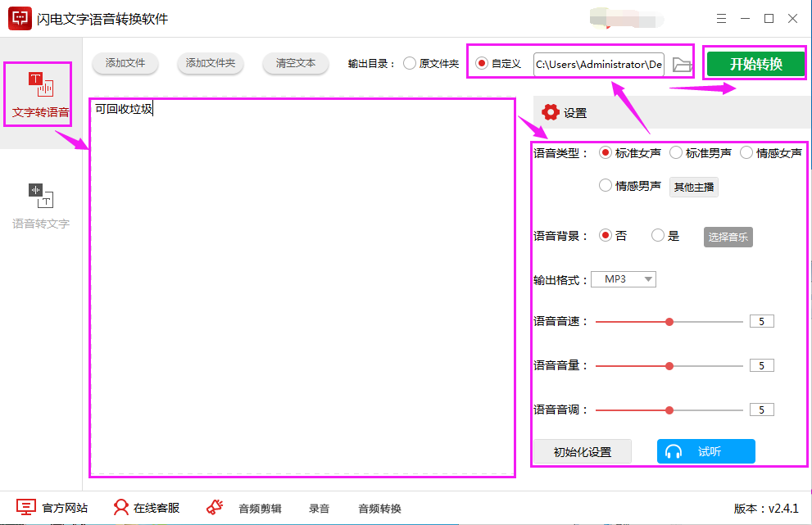
Task: Click the 语音音量 value box
Action: click(x=762, y=365)
